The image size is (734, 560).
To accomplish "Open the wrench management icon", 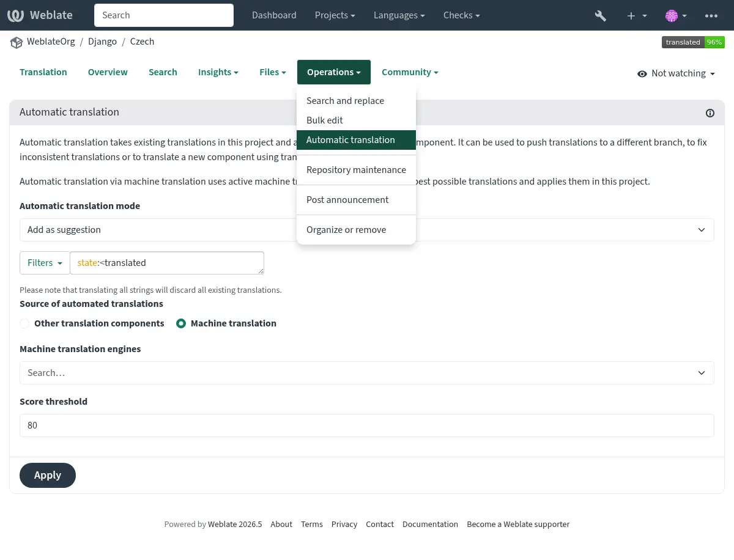I will [x=601, y=15].
